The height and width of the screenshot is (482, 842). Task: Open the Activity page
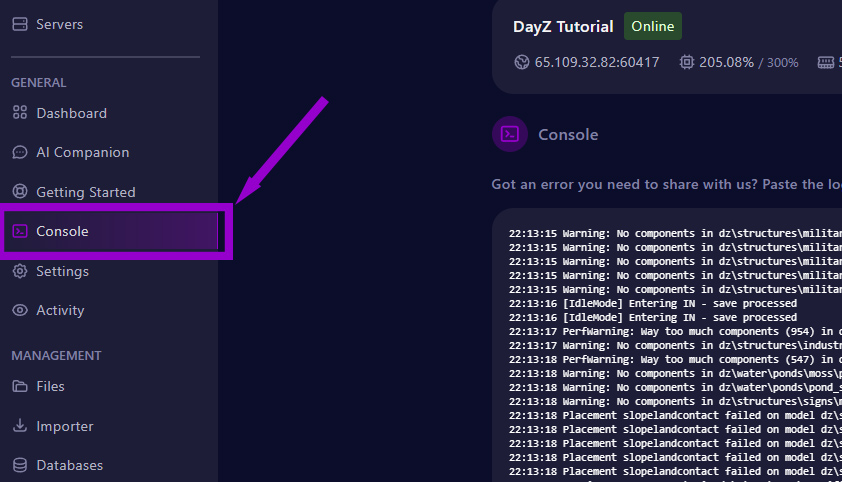coord(60,310)
